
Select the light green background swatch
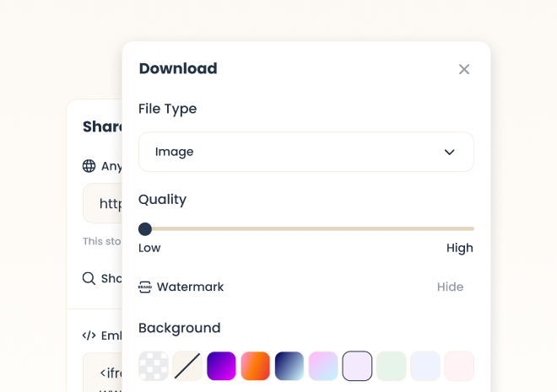click(391, 366)
